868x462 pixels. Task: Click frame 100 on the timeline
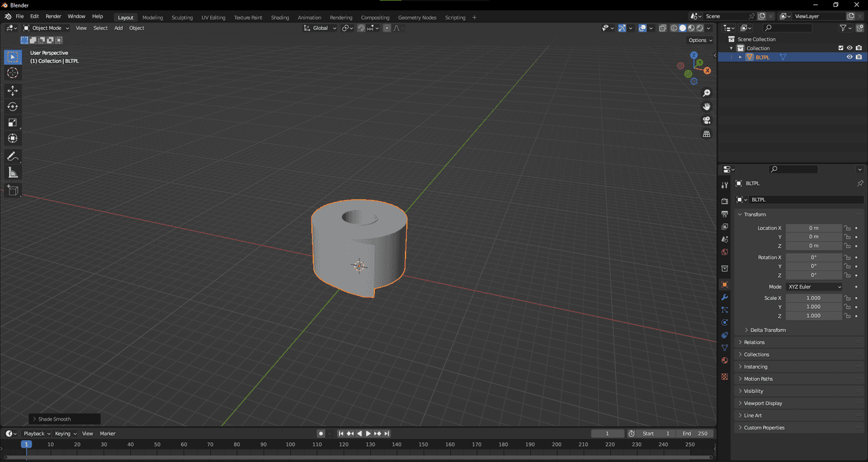click(x=290, y=445)
